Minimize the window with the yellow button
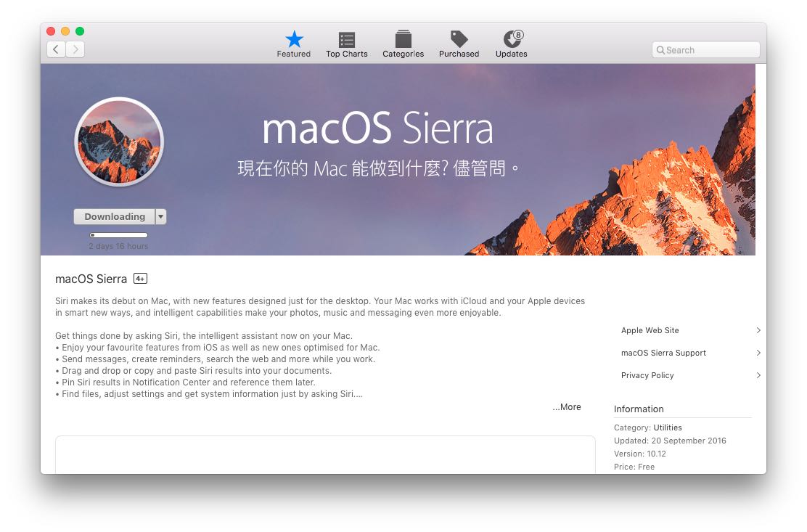The height and width of the screenshot is (532, 807). tap(65, 31)
